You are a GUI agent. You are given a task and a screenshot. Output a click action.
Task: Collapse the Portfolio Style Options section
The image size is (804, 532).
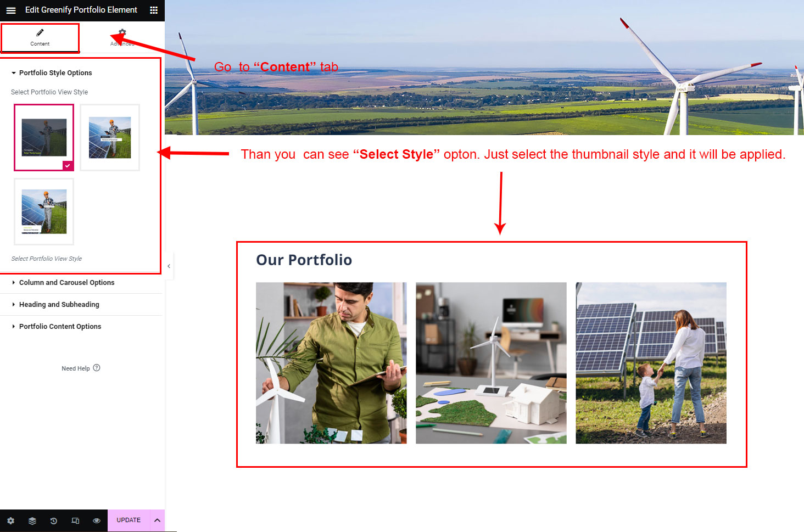(x=55, y=73)
